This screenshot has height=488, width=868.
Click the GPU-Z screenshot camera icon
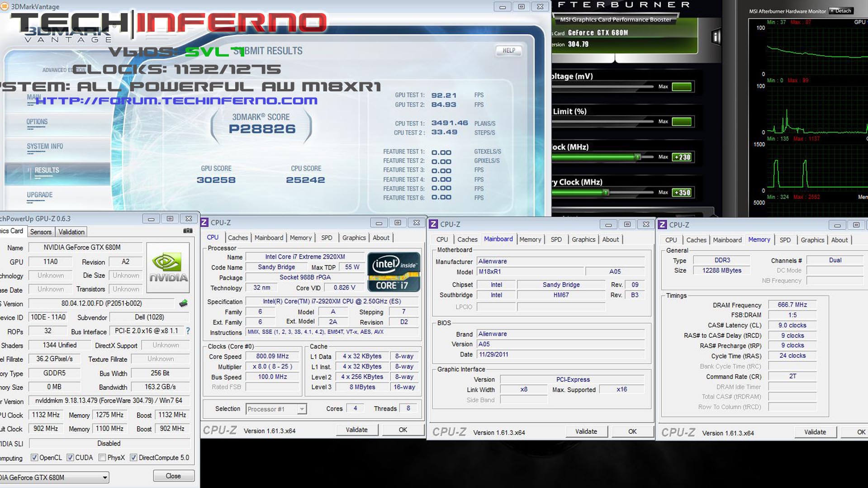pos(188,231)
